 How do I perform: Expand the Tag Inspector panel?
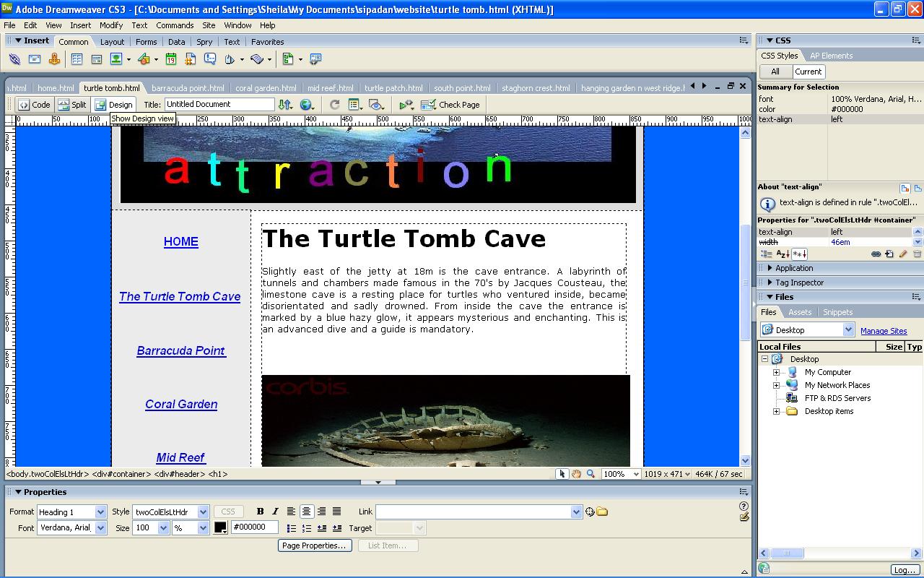pos(770,282)
